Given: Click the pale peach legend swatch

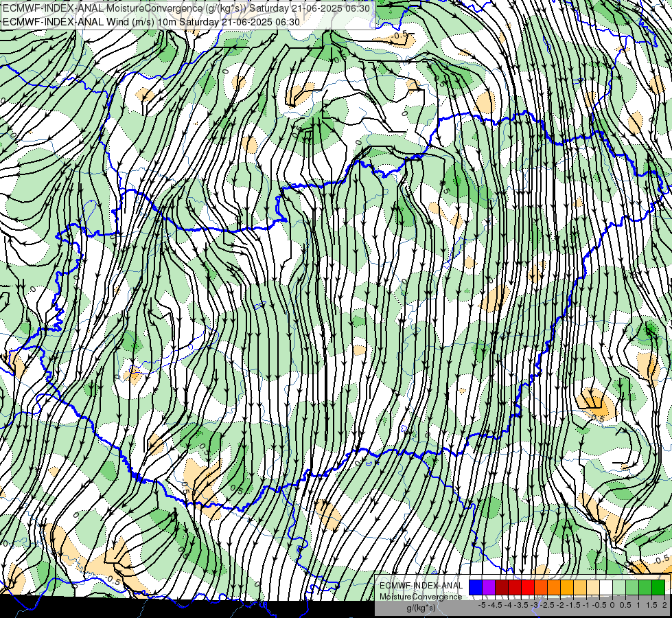Looking at the screenshot, I should point(593,587).
